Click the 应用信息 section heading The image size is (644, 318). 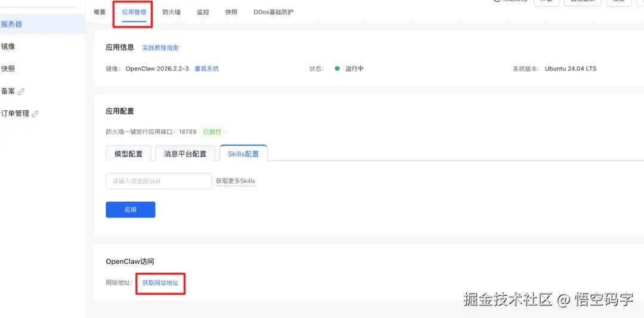[120, 47]
